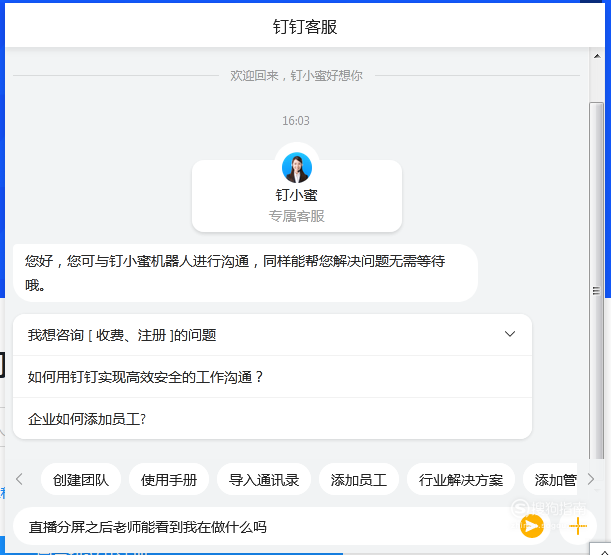Viewport: 611px width, 555px height.
Task: Click the 您好,您可与钉小蜜机器人 message bubble
Action: coord(245,273)
